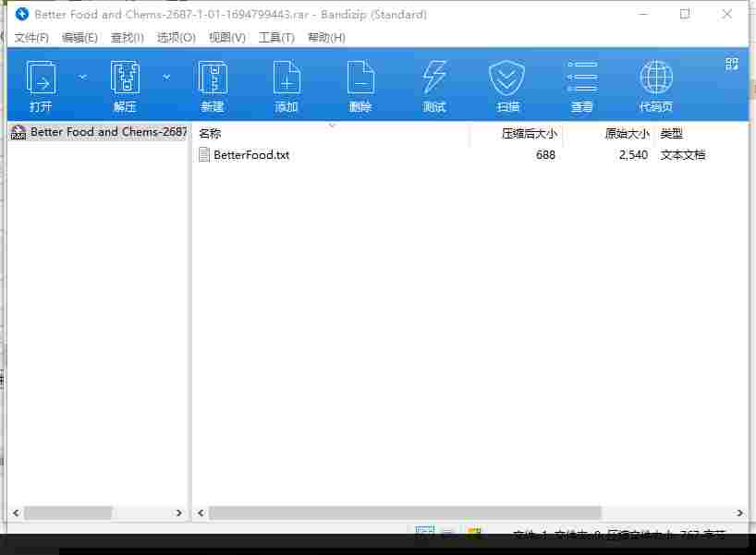
Task: Sort by the 类型 column header
Action: [671, 134]
